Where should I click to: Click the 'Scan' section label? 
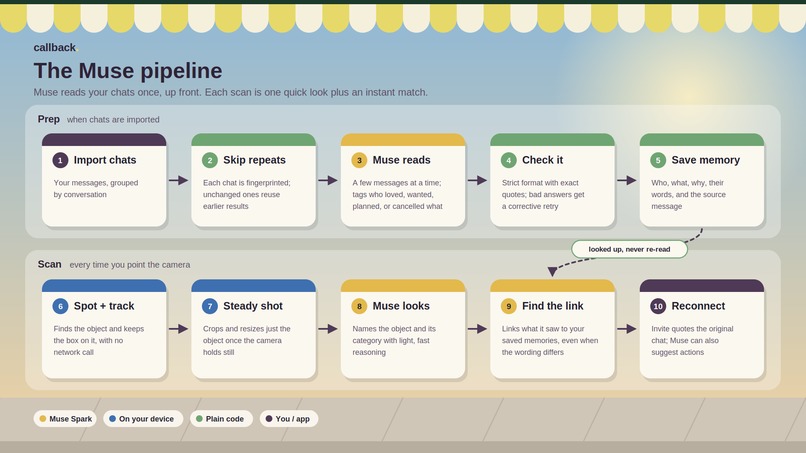[x=49, y=264]
